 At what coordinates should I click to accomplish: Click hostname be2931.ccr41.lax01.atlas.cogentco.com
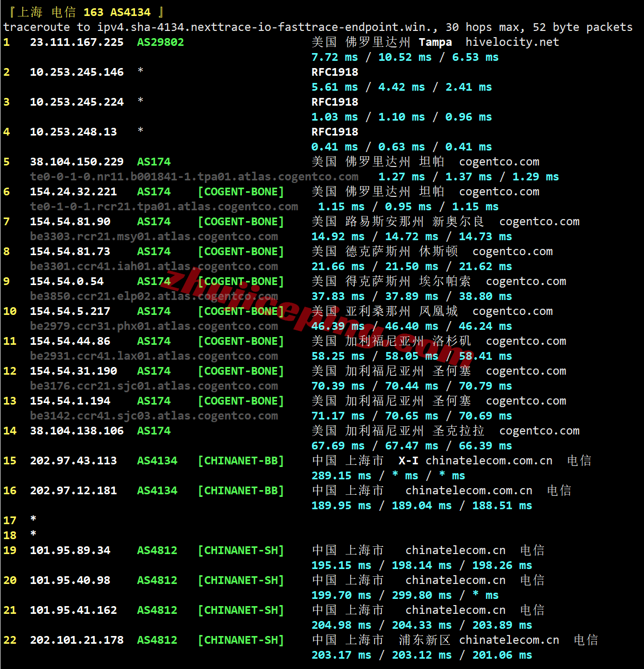pos(154,356)
